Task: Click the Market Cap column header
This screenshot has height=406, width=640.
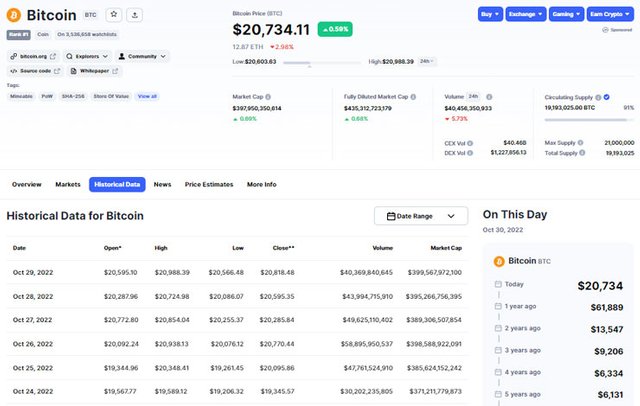Action: coord(446,248)
